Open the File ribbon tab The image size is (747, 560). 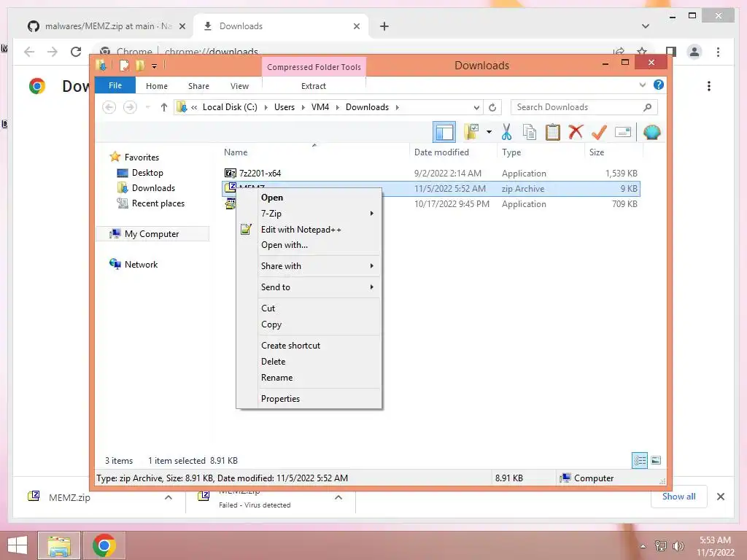coord(115,85)
